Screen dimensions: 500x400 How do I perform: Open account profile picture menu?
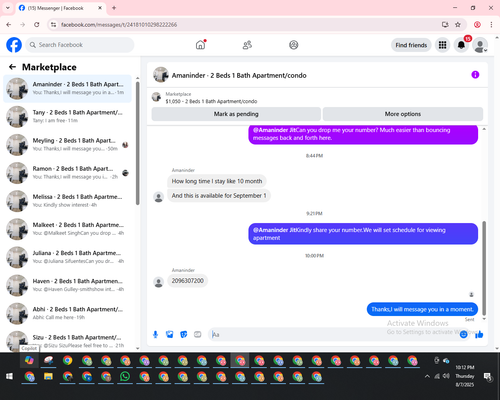(x=480, y=45)
